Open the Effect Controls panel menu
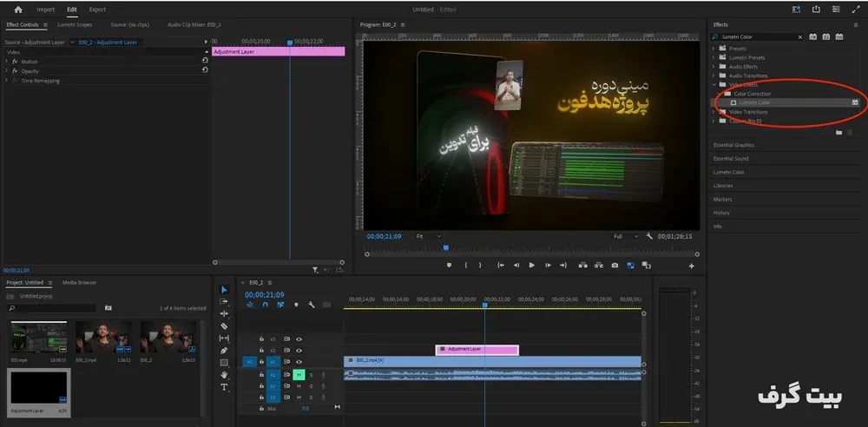This screenshot has height=427, width=868. click(x=45, y=25)
